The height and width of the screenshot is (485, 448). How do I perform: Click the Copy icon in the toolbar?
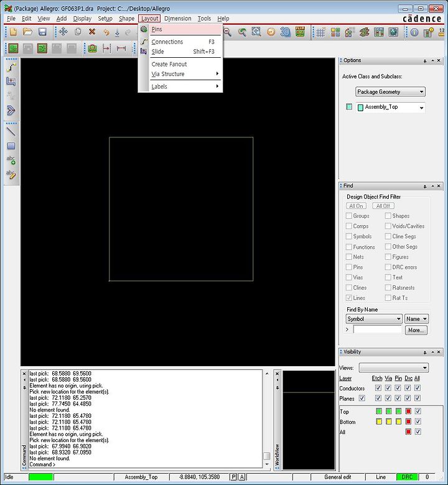78,32
